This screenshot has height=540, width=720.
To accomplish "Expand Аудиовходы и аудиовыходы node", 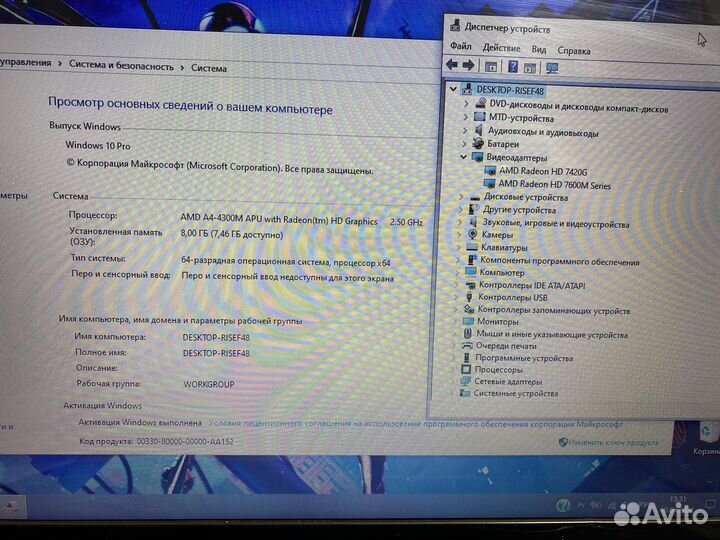I will (465, 130).
